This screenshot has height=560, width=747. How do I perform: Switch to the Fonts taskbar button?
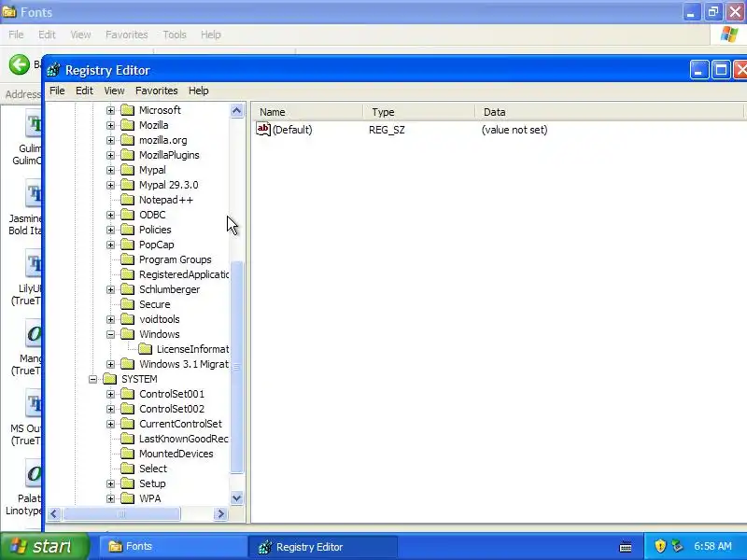[173, 546]
